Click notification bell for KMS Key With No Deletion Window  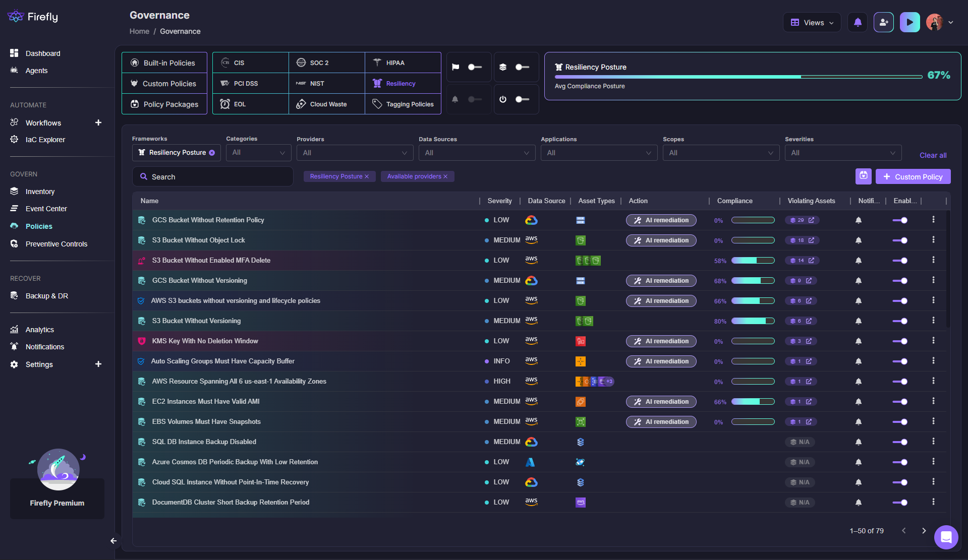(859, 341)
